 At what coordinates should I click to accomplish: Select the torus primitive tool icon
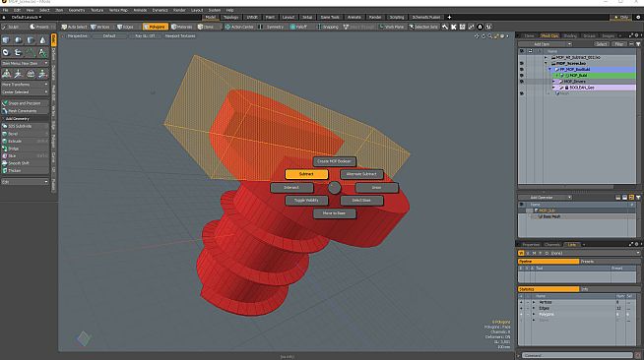[6, 52]
